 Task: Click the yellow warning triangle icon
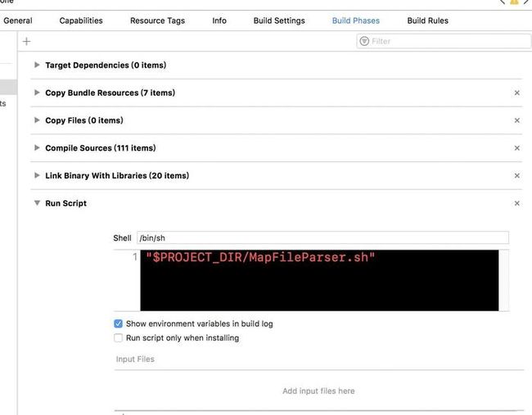514,2
